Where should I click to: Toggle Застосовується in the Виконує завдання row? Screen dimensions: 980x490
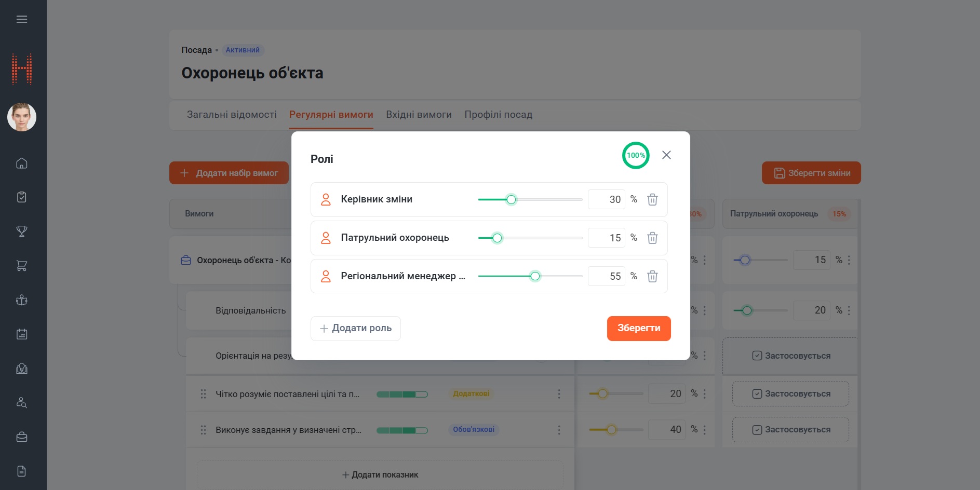click(x=791, y=430)
